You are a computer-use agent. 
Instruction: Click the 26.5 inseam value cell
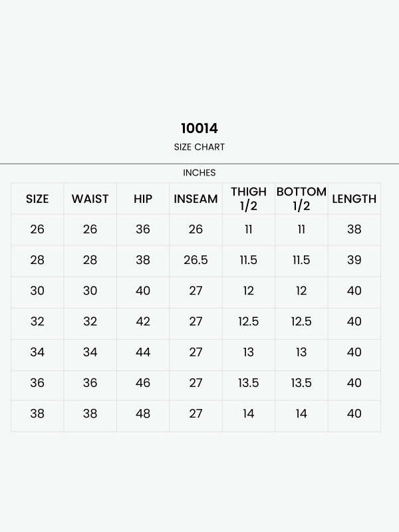coord(196,260)
